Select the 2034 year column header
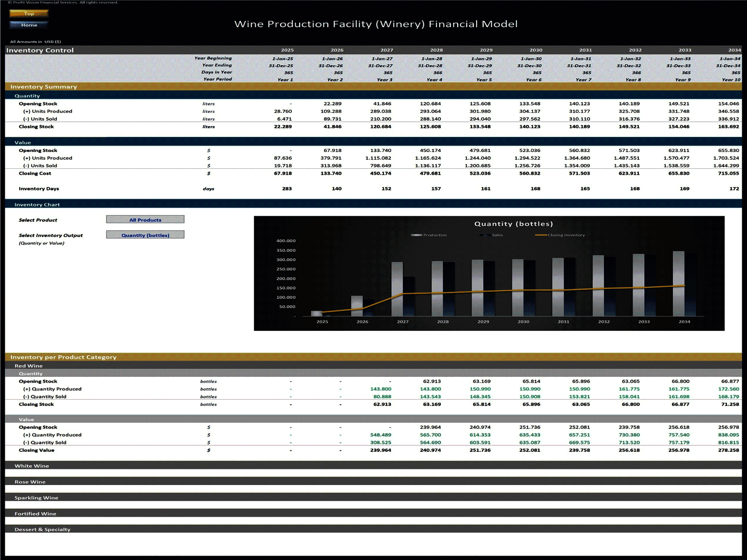The height and width of the screenshot is (560, 747). (x=735, y=50)
